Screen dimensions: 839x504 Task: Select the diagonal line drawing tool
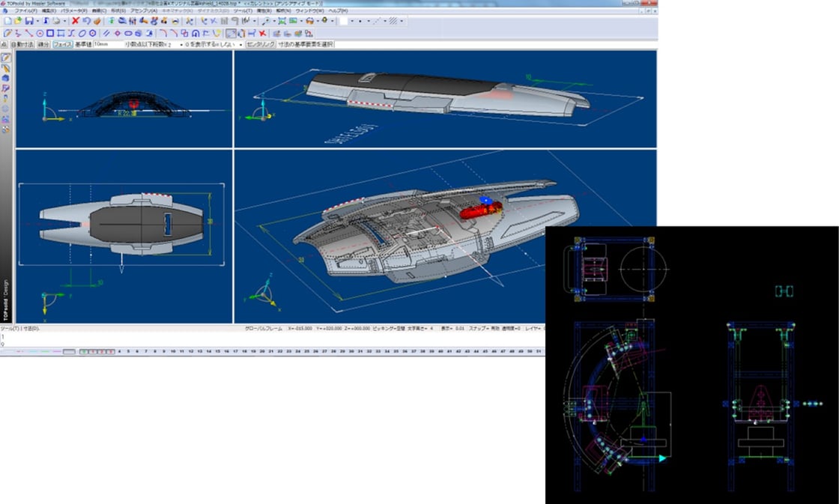(x=29, y=34)
